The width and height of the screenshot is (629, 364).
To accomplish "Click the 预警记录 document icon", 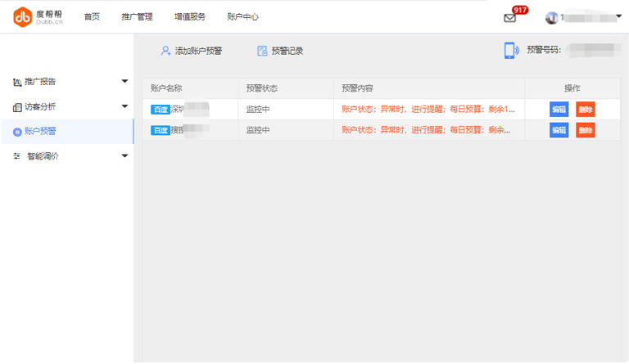I will (x=262, y=51).
